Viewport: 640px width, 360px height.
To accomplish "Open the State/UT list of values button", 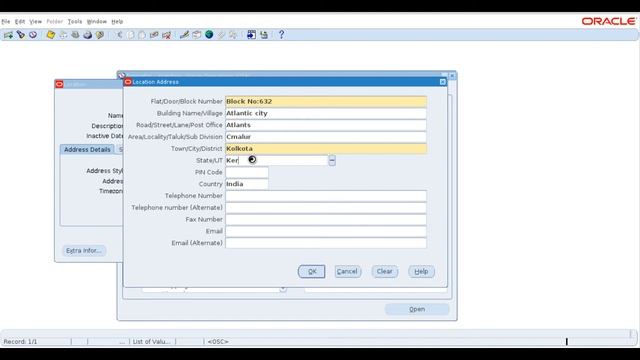I will pos(332,160).
